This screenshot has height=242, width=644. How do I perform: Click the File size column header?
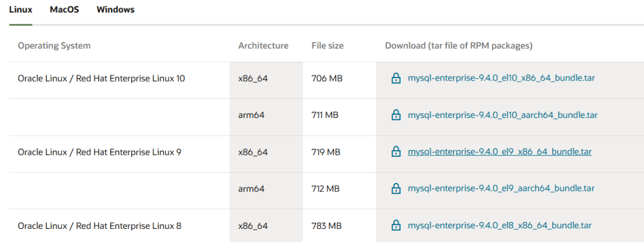327,45
